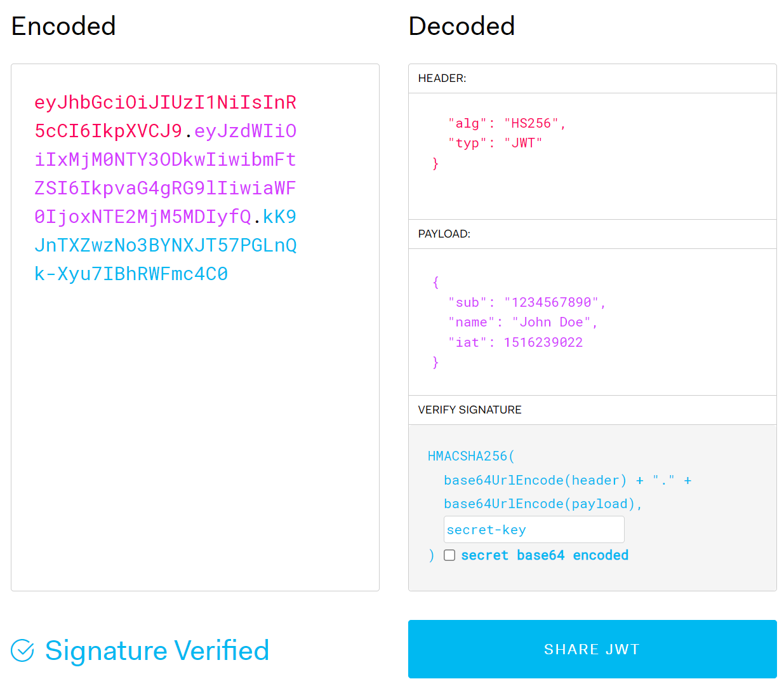This screenshot has width=784, height=686.
Task: Click the Encoded heading
Action: tap(63, 26)
